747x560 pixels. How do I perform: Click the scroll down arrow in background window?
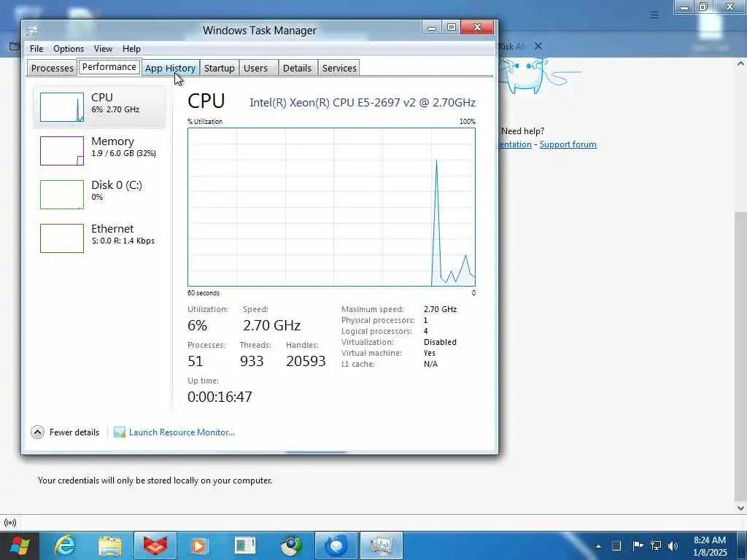741,508
